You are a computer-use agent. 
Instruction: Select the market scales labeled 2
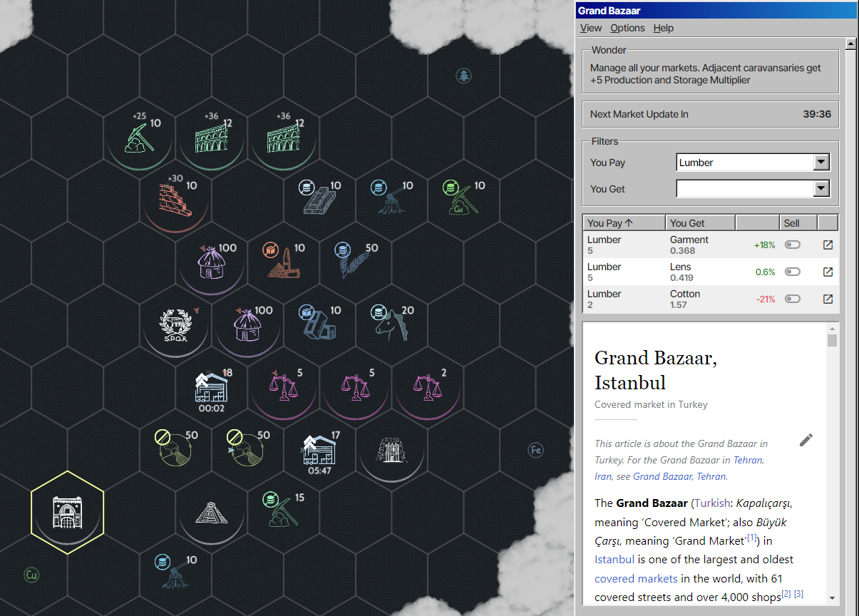[428, 385]
